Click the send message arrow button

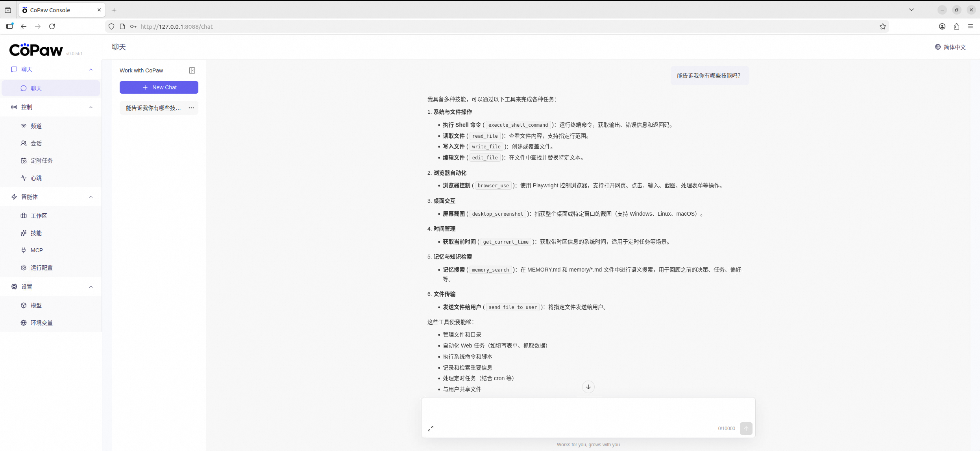coord(746,428)
